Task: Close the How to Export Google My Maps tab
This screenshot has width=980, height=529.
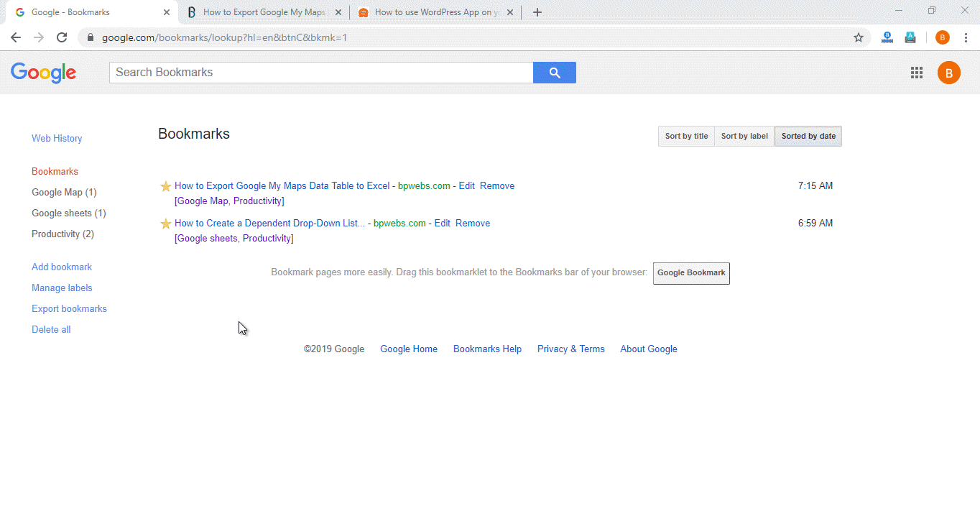Action: click(338, 12)
